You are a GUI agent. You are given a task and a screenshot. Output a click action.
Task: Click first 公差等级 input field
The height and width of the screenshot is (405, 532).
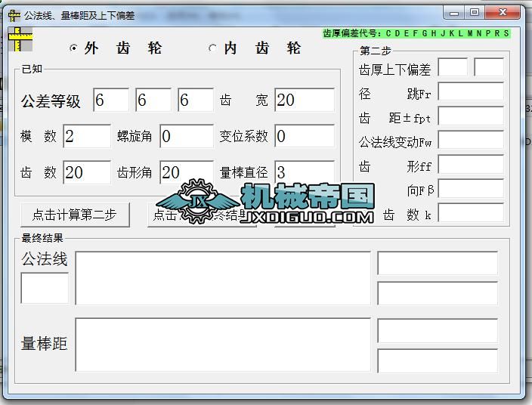click(x=111, y=100)
